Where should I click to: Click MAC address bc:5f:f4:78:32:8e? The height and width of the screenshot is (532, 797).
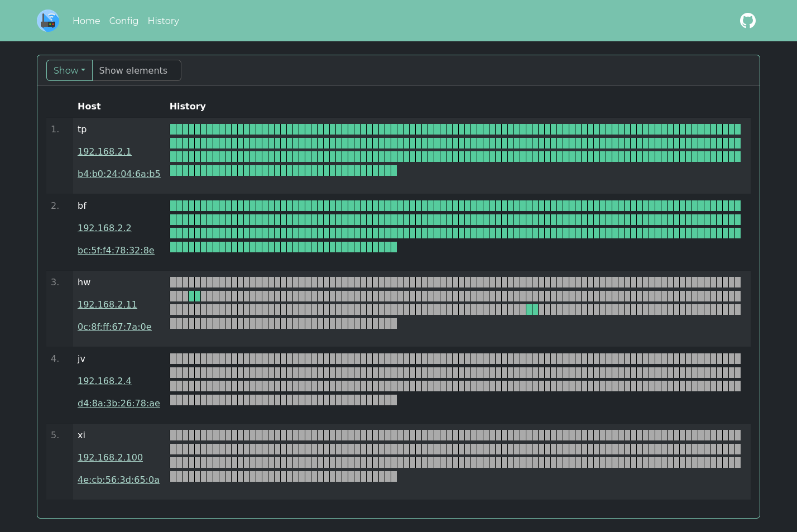pyautogui.click(x=116, y=250)
